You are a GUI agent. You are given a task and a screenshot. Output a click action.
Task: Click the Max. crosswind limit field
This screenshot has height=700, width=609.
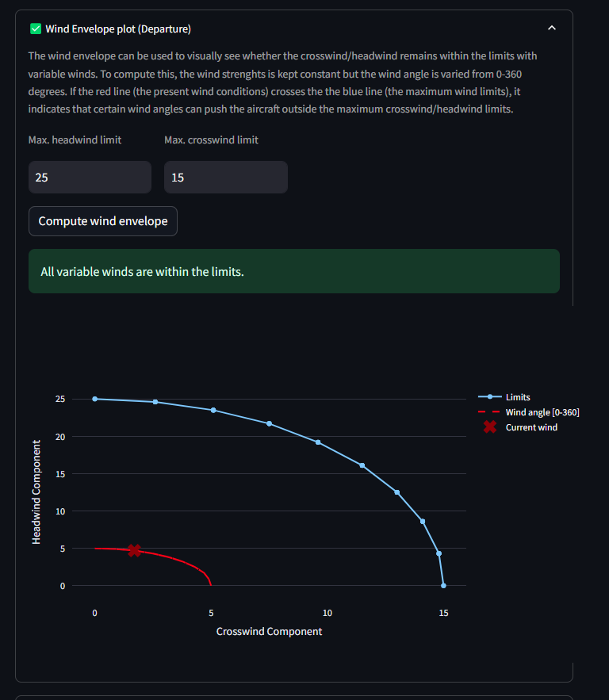(x=226, y=178)
